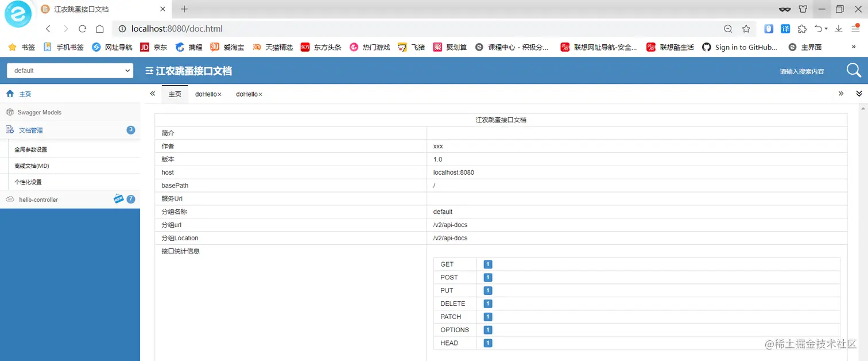Click the 江农跳蚤接口文档 browser tab
This screenshot has width=868, height=361.
(103, 9)
